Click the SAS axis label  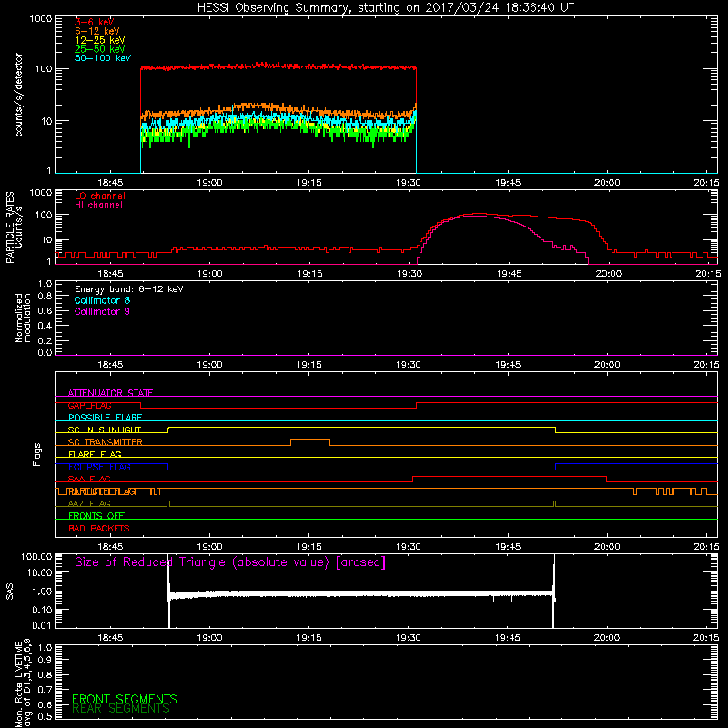click(x=10, y=591)
